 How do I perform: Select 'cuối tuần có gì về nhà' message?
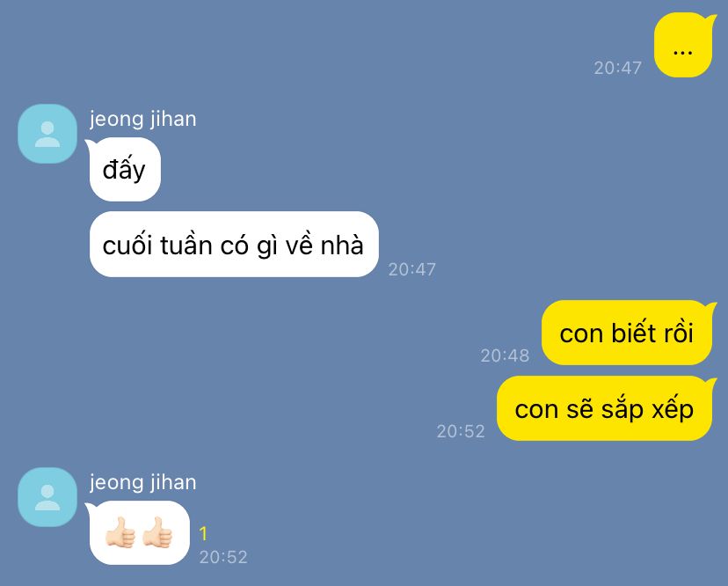click(234, 245)
